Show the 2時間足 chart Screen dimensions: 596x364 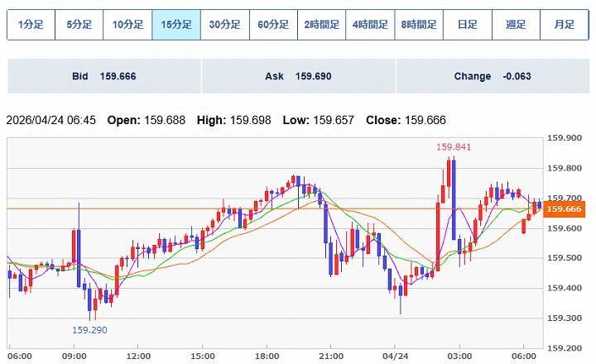click(321, 25)
